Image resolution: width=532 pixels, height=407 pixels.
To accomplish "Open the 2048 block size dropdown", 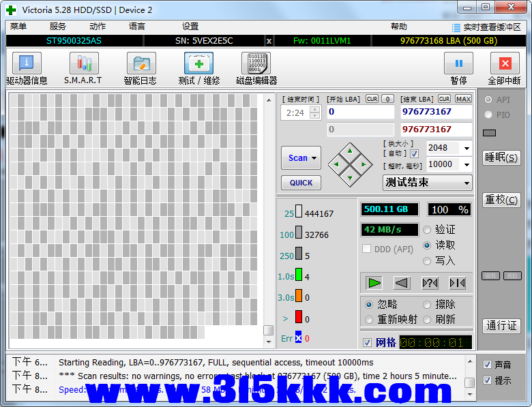I will point(467,148).
